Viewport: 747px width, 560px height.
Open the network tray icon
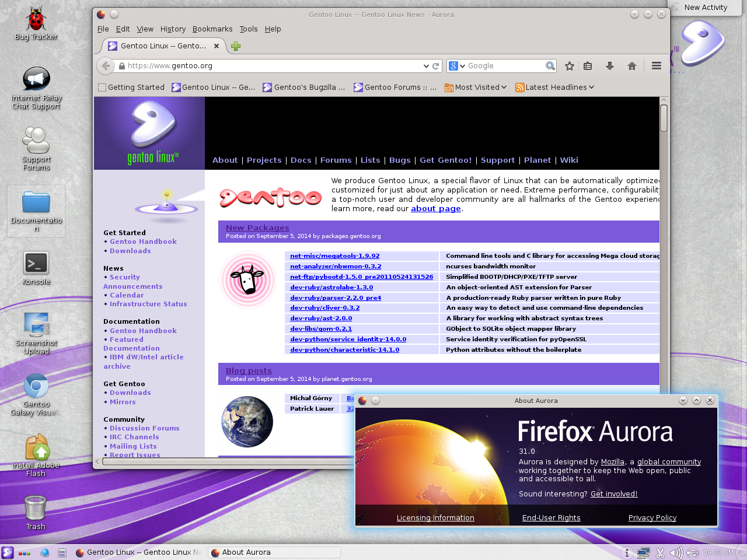pos(644,553)
